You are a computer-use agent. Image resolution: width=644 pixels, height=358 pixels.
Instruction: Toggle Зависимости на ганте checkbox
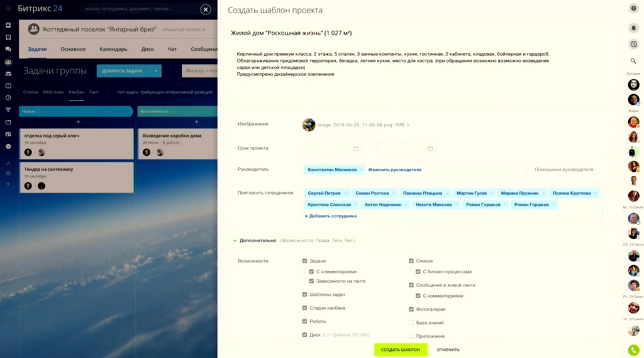[311, 281]
